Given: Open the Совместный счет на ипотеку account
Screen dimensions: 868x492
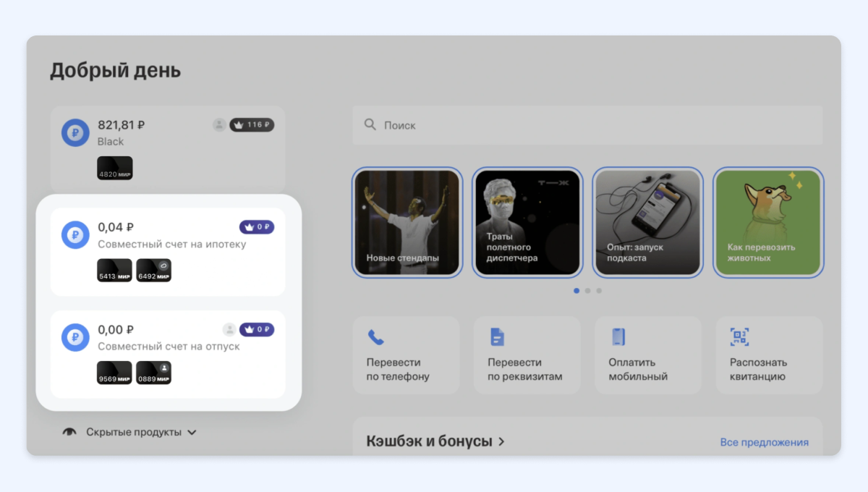Looking at the screenshot, I should tap(171, 245).
